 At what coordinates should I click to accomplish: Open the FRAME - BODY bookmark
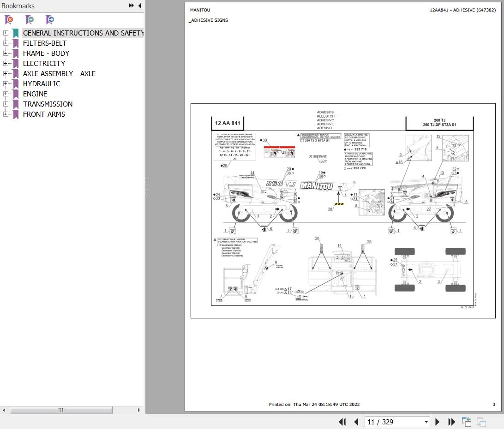46,54
